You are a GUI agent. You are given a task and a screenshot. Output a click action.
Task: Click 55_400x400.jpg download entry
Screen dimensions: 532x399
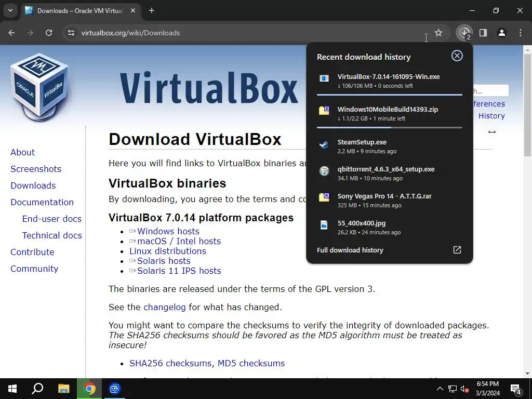pyautogui.click(x=390, y=228)
